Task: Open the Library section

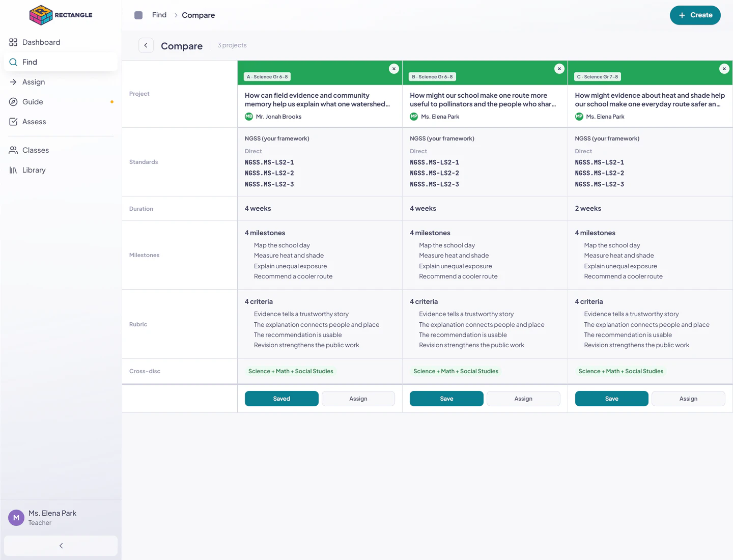Action: click(x=61, y=170)
